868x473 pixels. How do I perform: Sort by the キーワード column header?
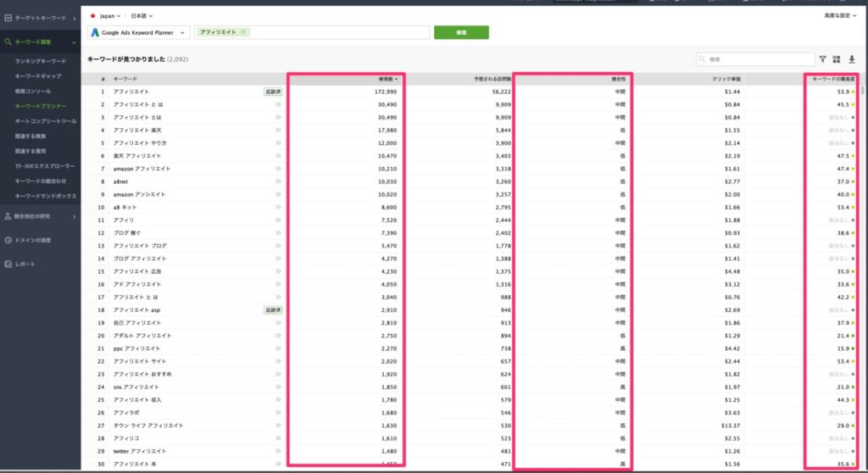pos(125,79)
